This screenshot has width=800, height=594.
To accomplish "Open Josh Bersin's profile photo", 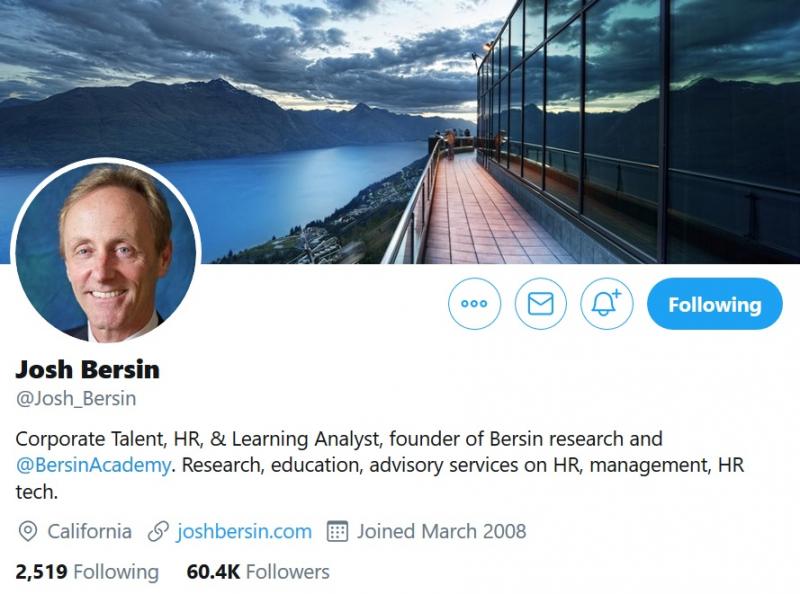I will (106, 252).
